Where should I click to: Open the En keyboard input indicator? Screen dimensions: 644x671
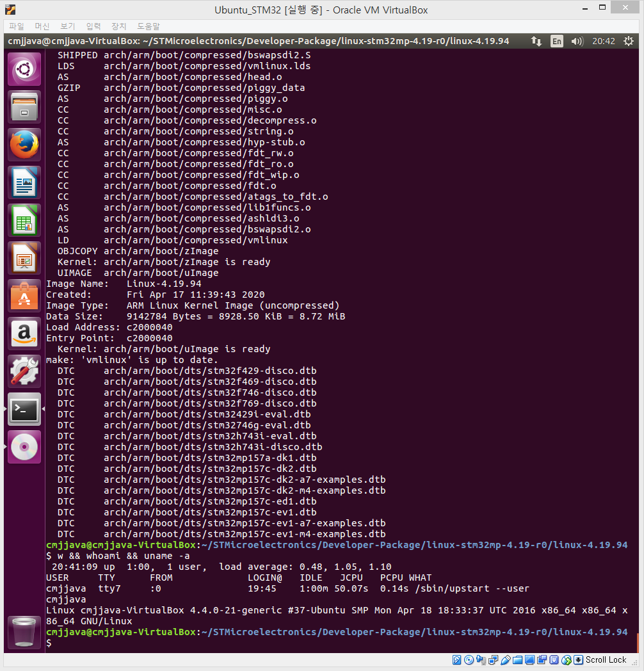pos(557,41)
